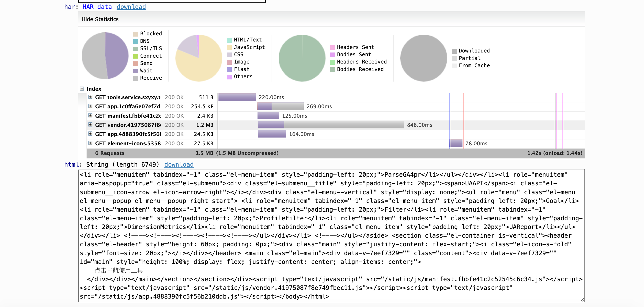Click the Connect legend color swatch

click(x=136, y=56)
